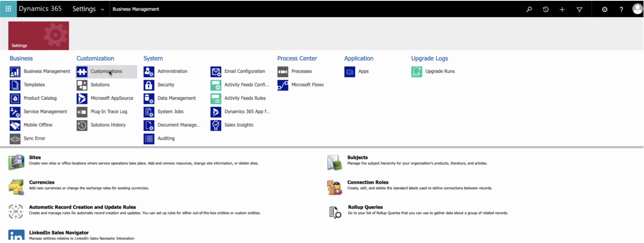Open Security menu item
This screenshot has height=243, width=644.
(x=166, y=85)
